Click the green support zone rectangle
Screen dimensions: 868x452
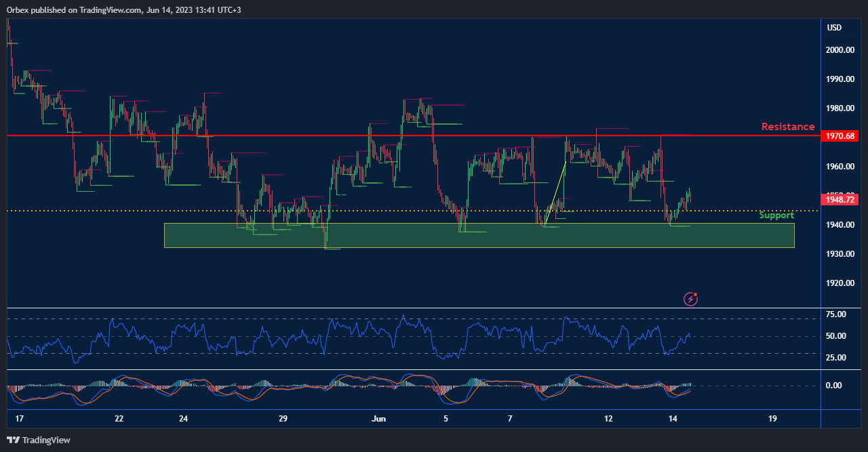[x=475, y=236]
